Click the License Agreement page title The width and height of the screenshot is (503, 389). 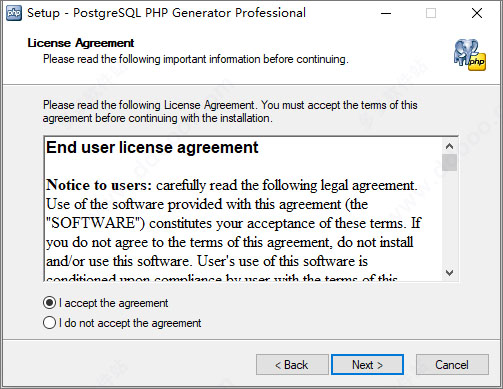81,43
